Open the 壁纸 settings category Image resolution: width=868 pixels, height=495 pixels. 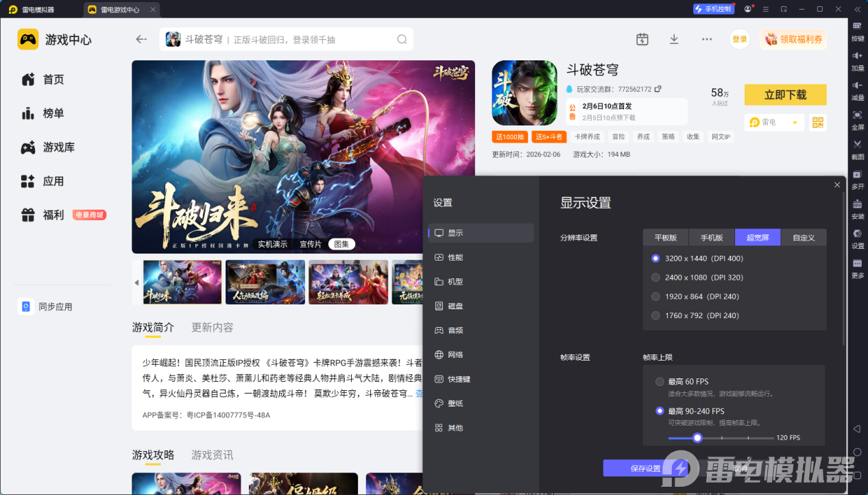pyautogui.click(x=481, y=404)
